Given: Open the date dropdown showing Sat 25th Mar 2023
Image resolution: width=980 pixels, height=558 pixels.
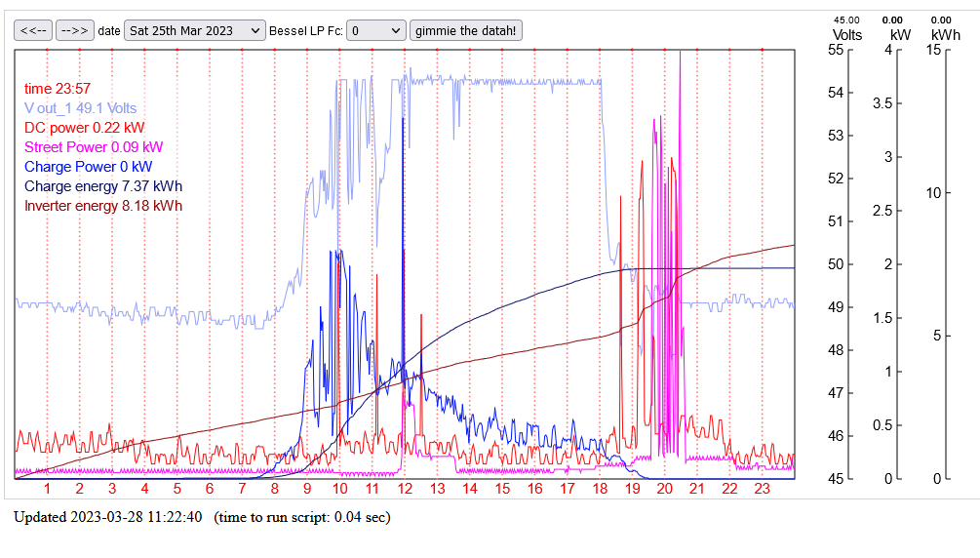Looking at the screenshot, I should (195, 30).
